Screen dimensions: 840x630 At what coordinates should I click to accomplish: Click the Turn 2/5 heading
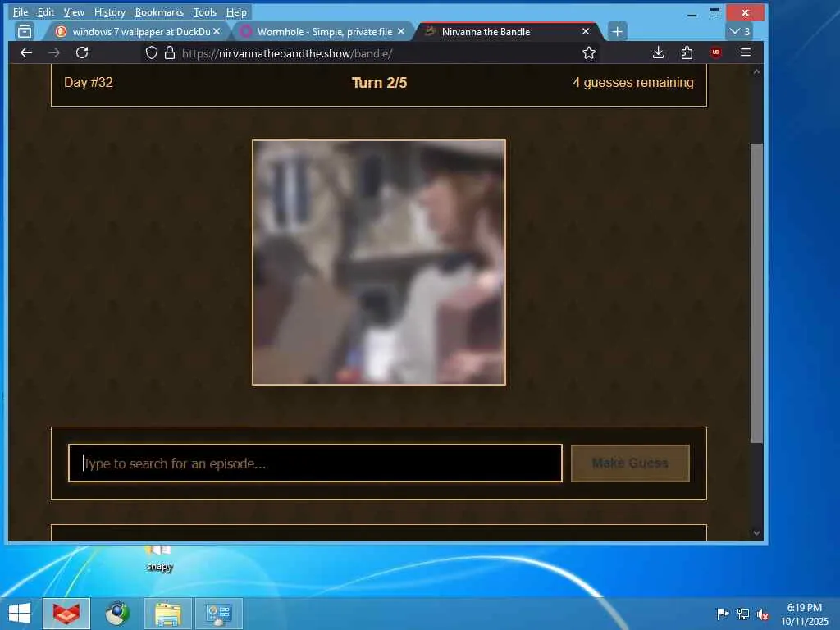379,83
